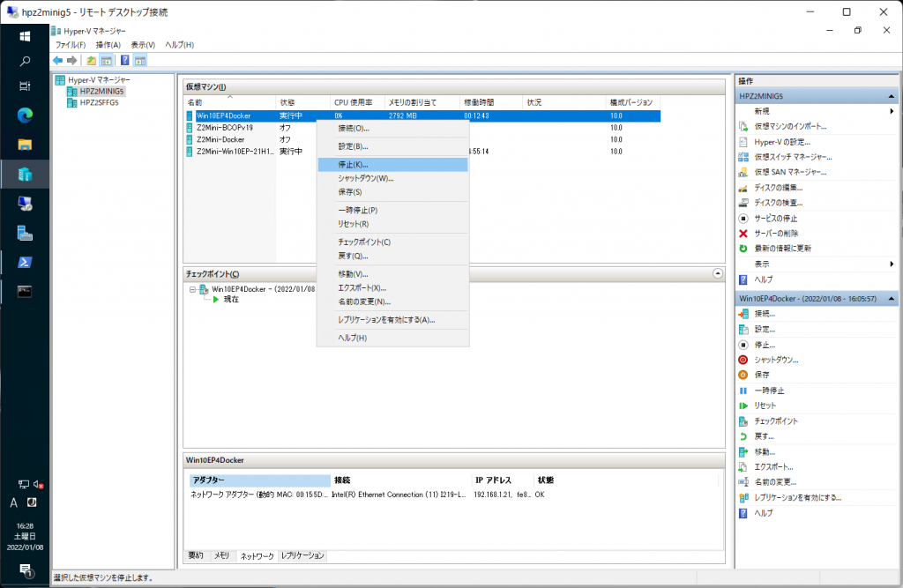Choose 停止(K) in context menu
This screenshot has width=903, height=588.
click(392, 165)
